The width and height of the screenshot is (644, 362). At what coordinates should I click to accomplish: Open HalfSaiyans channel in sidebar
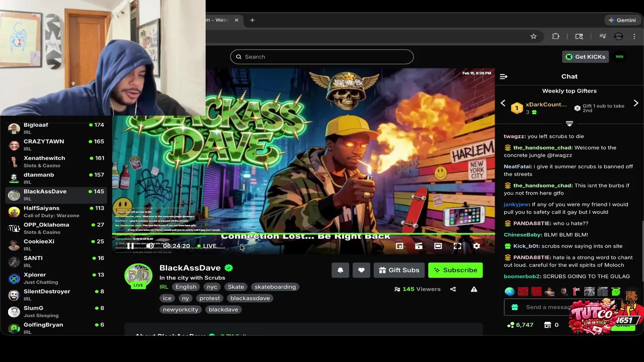pyautogui.click(x=56, y=211)
